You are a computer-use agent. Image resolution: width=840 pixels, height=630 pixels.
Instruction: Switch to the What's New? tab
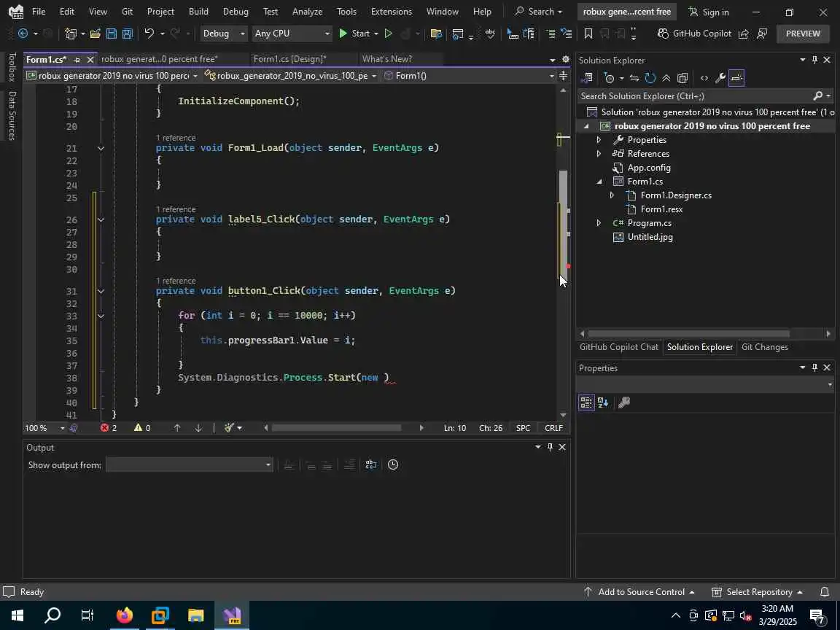pyautogui.click(x=387, y=59)
